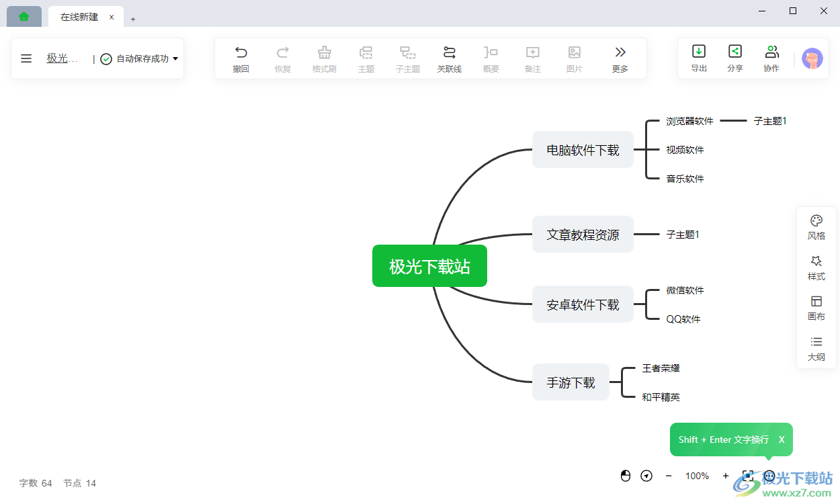Select the 关联线 relationship line tool
The image size is (840, 504).
click(450, 52)
